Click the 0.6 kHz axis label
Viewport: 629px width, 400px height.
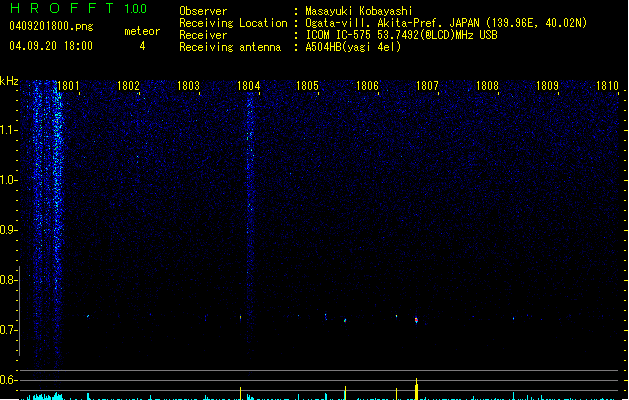[x=8, y=380]
